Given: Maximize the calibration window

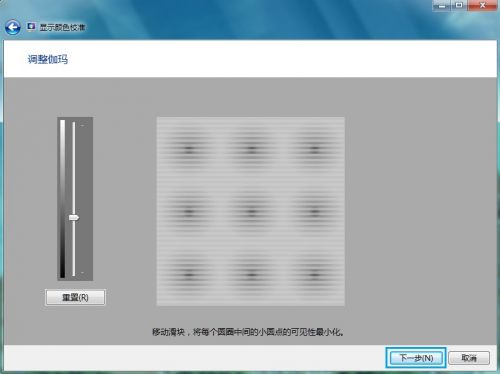Looking at the screenshot, I should (x=459, y=5).
